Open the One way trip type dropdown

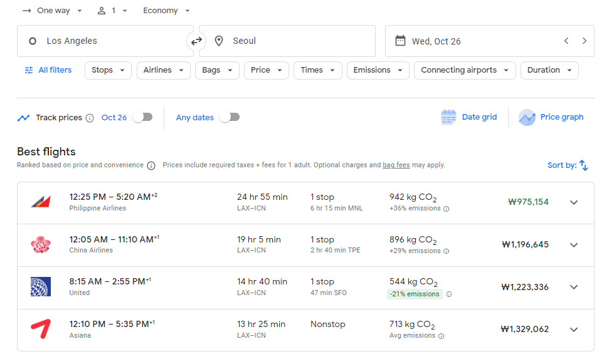coord(53,11)
